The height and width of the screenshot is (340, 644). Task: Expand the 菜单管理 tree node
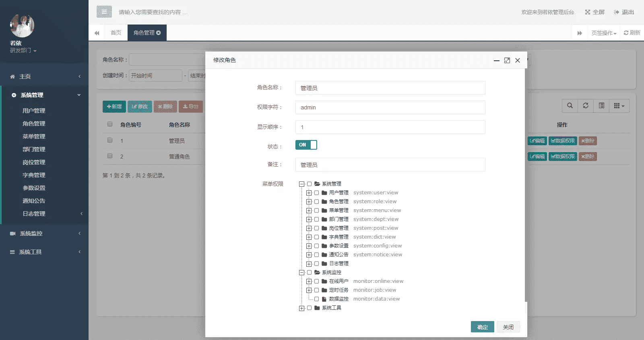(309, 211)
